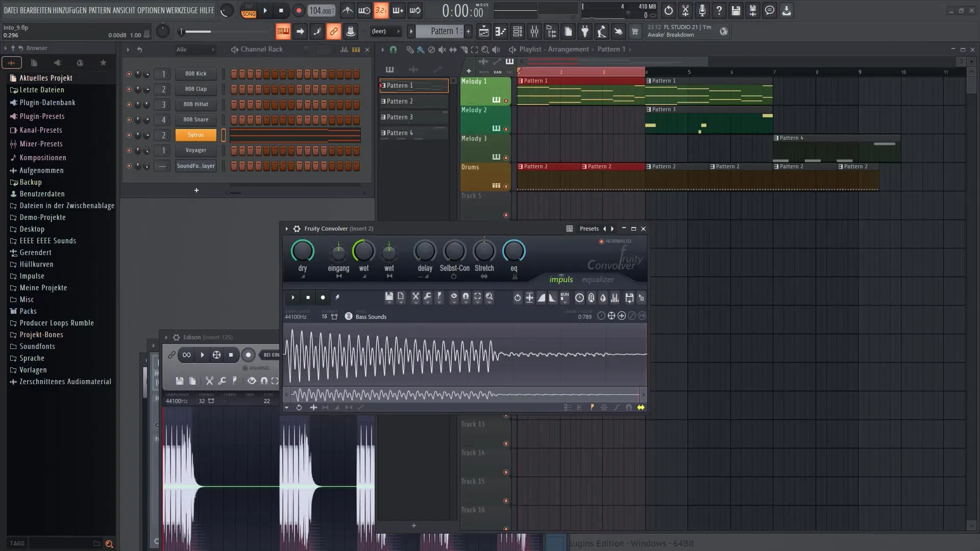Expand the Meine Projekte browser section
Screen dimensions: 980x551
coord(43,287)
